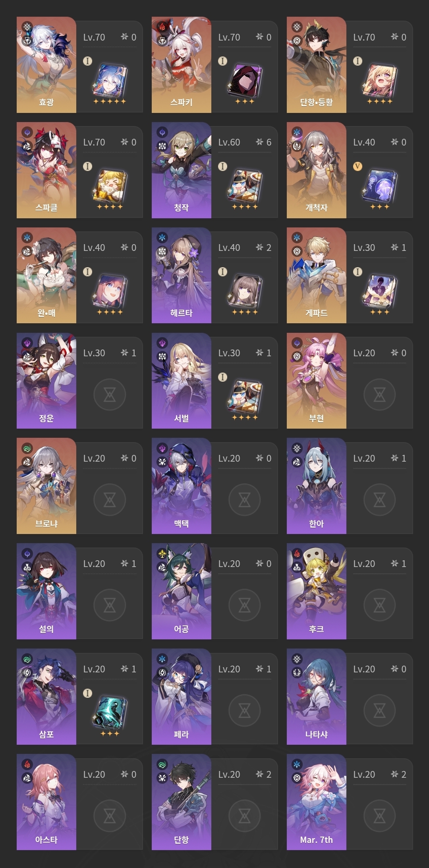Click the 후크 character portrait

317,592
